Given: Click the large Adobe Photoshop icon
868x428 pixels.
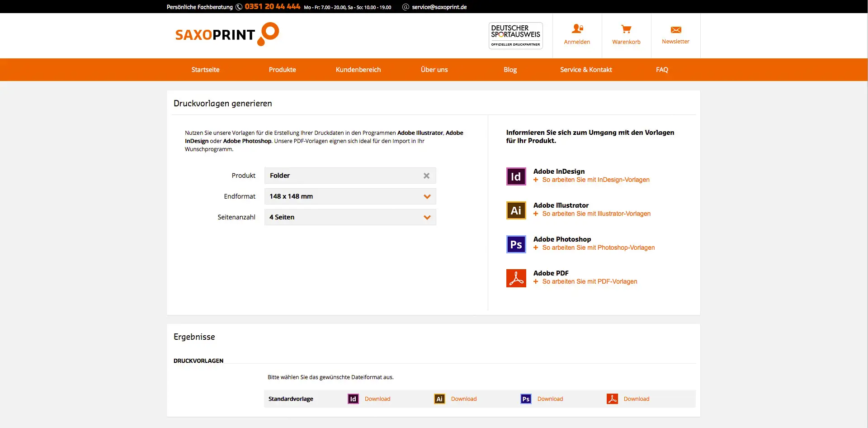Looking at the screenshot, I should click(x=516, y=244).
